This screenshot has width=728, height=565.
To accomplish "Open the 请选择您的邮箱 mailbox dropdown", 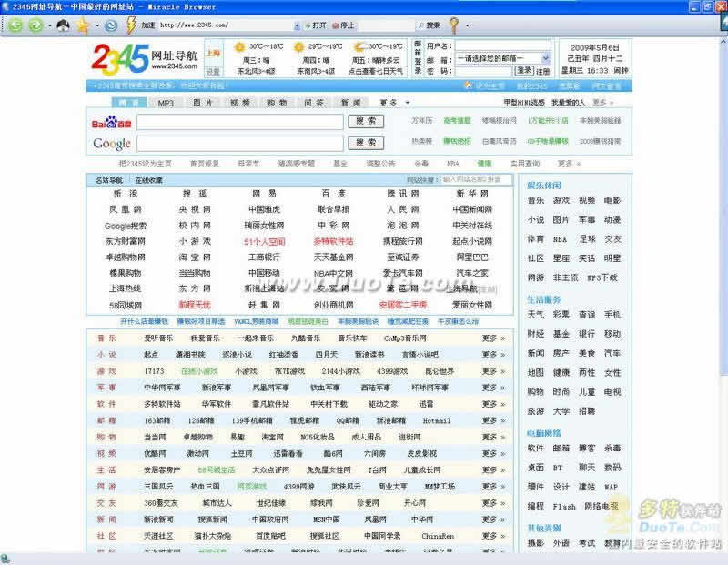I will point(547,58).
